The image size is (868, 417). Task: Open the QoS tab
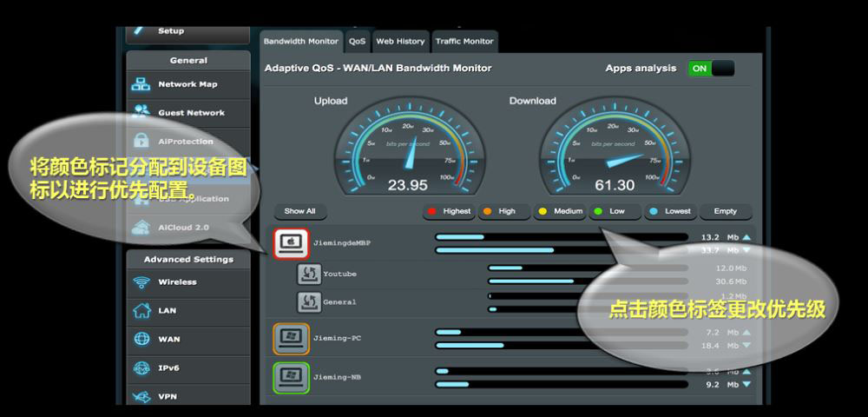point(357,42)
